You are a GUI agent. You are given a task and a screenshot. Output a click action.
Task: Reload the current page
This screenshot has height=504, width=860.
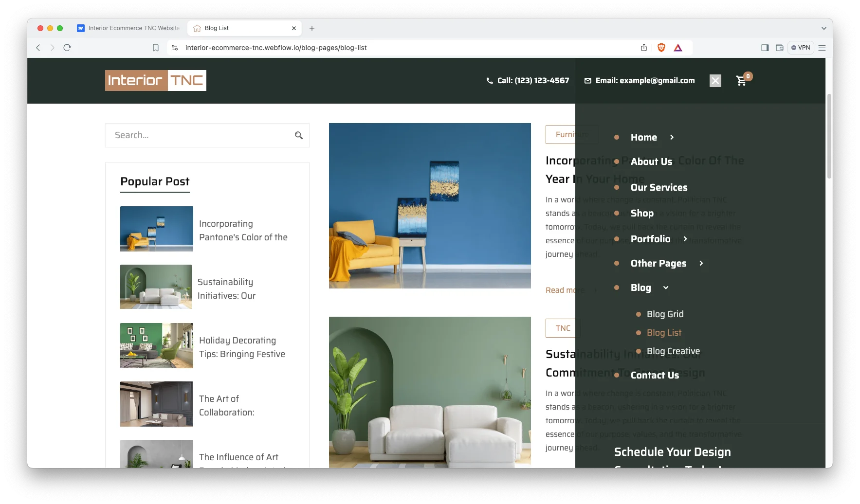click(67, 48)
